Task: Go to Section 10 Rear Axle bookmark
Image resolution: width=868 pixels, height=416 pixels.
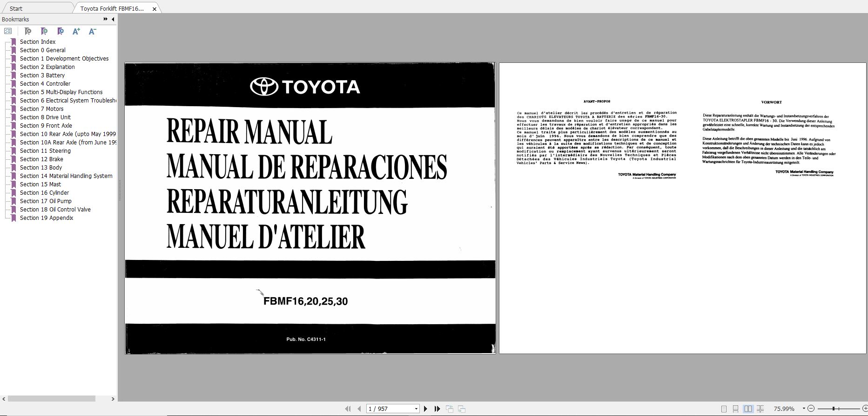Action: click(68, 134)
